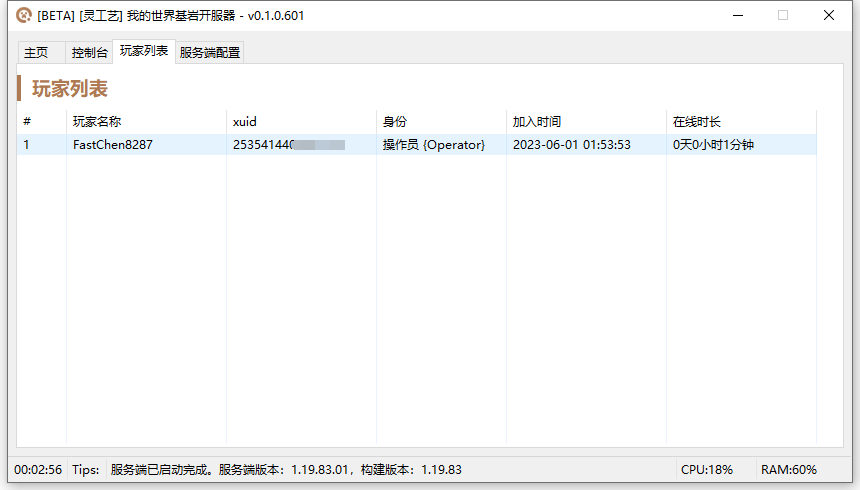The width and height of the screenshot is (860, 490).
Task: Click the 身份 column header
Action: 395,122
